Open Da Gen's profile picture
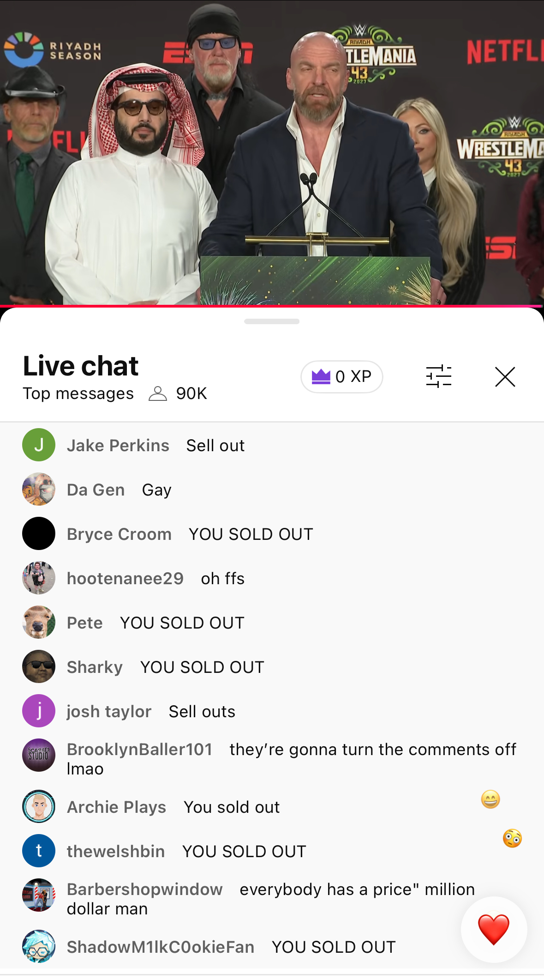Screen dimensions: 544x980 point(39,489)
